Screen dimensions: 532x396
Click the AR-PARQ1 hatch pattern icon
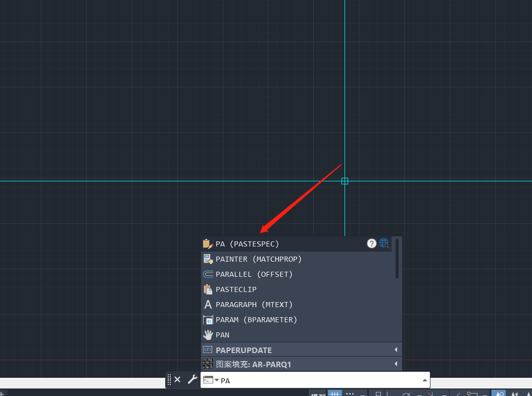pyautogui.click(x=208, y=364)
